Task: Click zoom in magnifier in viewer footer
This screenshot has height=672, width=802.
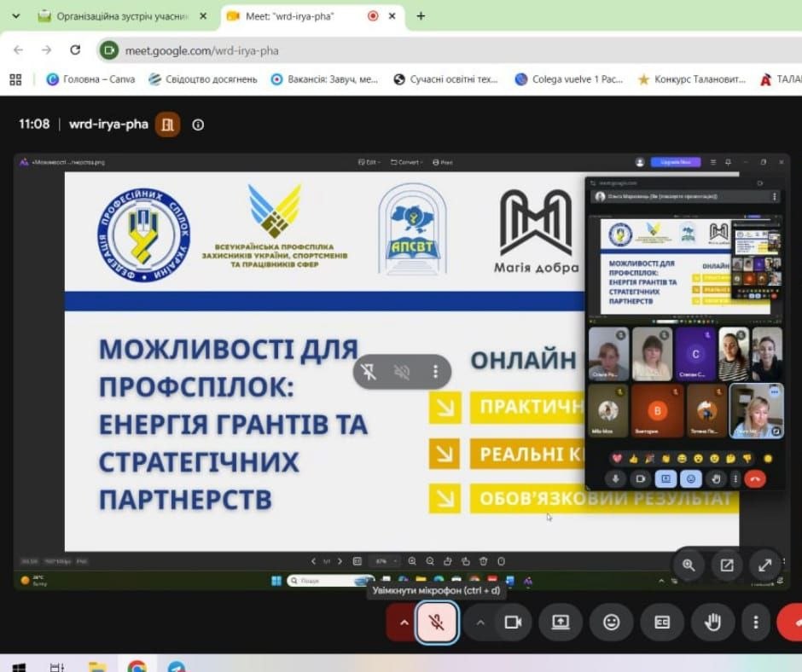Action: (412, 561)
